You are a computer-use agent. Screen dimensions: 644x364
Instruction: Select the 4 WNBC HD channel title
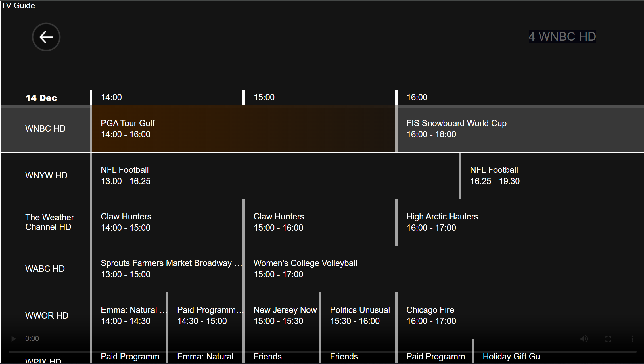pos(562,37)
